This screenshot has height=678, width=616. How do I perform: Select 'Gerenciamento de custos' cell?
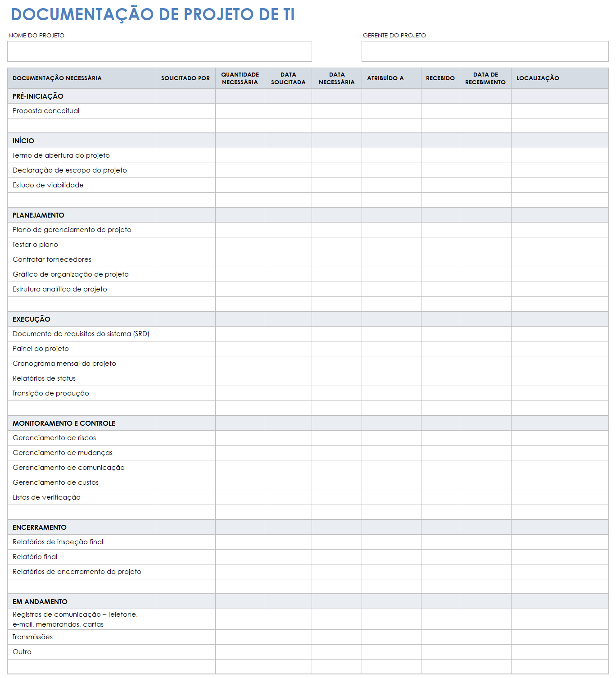click(x=82, y=482)
